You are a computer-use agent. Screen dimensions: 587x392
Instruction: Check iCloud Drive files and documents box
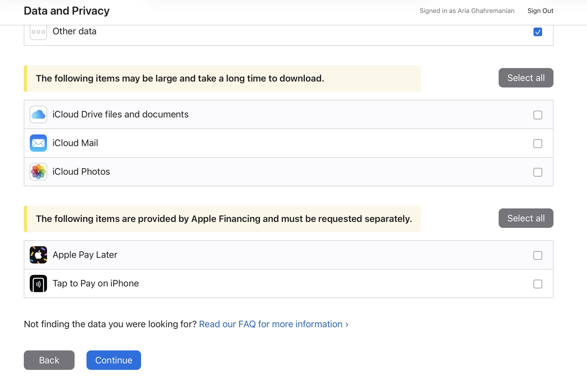pyautogui.click(x=538, y=115)
